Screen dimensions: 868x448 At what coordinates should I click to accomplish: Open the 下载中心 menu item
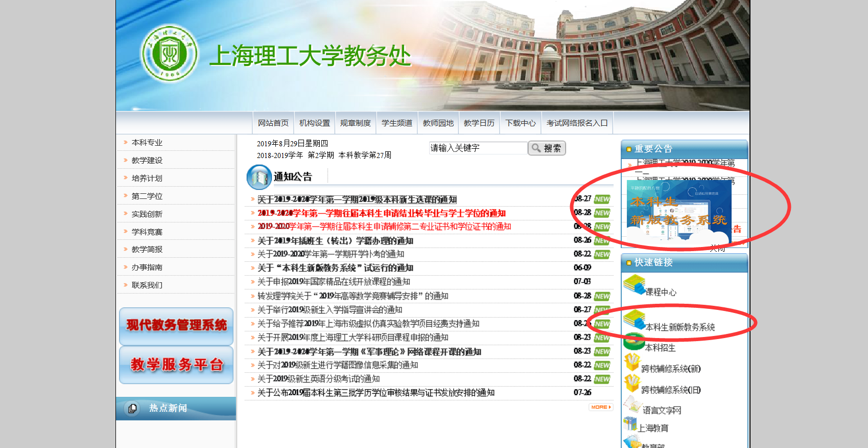click(521, 123)
